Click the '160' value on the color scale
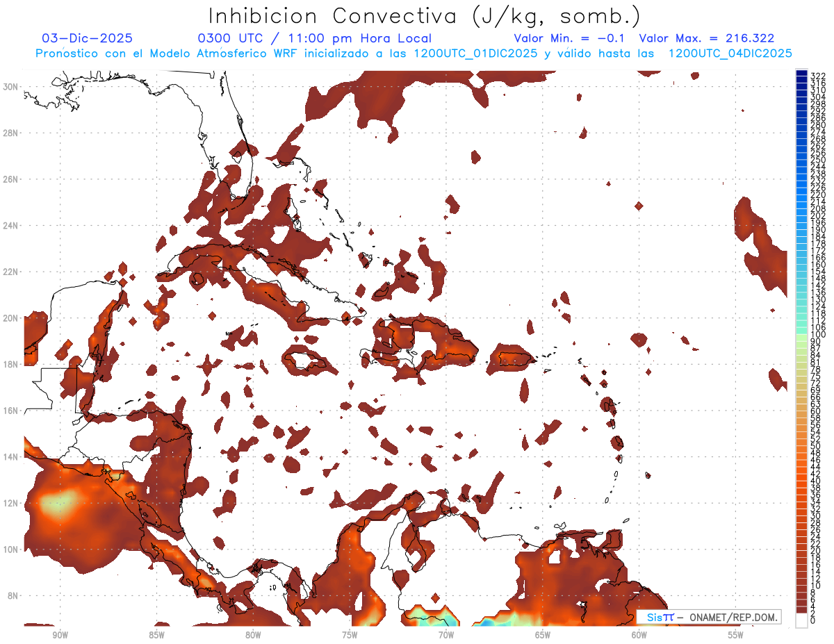 817,265
